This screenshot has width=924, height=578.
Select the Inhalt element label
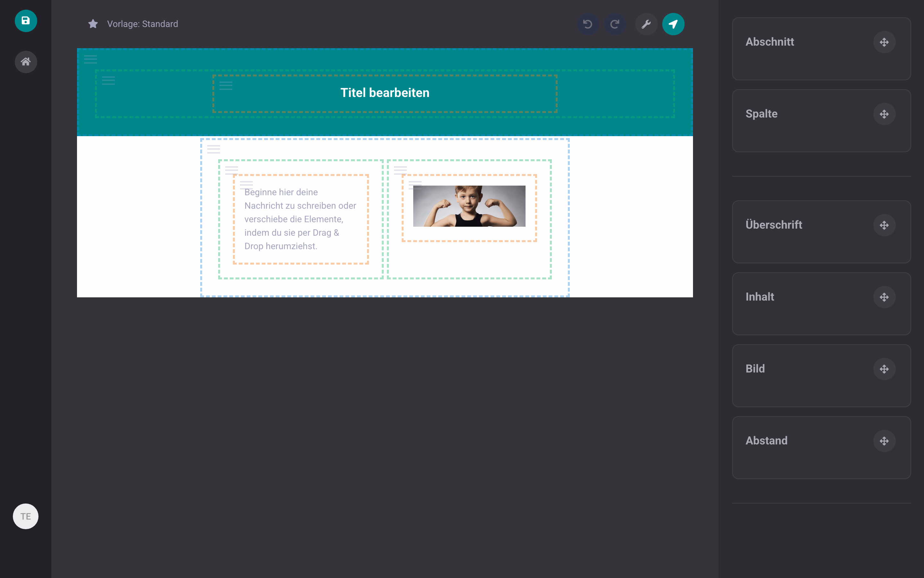pos(760,297)
